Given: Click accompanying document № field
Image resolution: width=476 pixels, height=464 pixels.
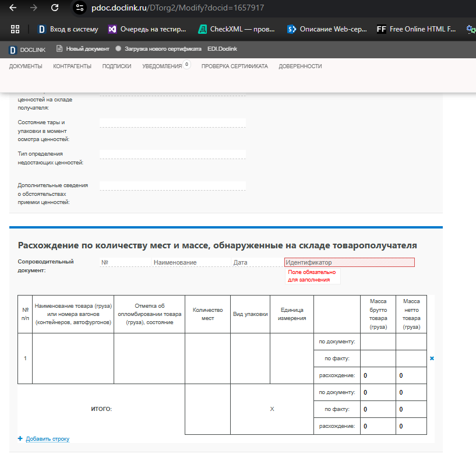Looking at the screenshot, I should tap(125, 262).
